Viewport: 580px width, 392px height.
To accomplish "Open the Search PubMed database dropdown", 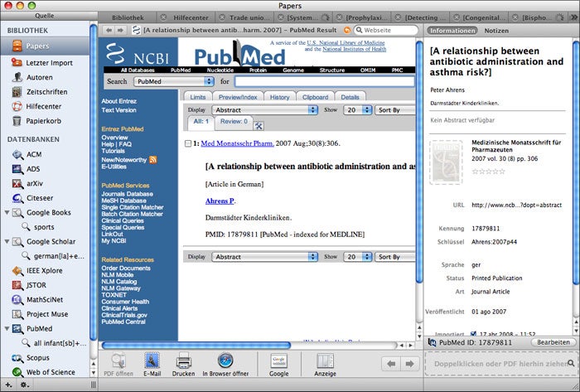I will (174, 81).
